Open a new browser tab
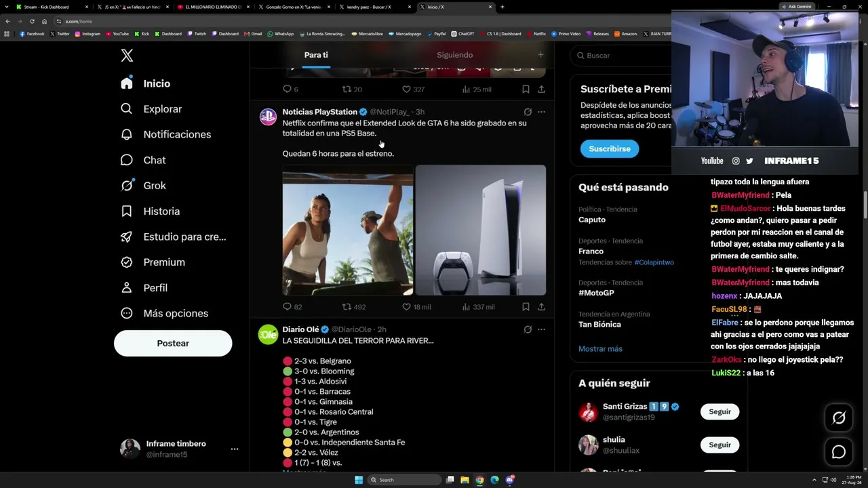The height and width of the screenshot is (488, 868). 502,7
